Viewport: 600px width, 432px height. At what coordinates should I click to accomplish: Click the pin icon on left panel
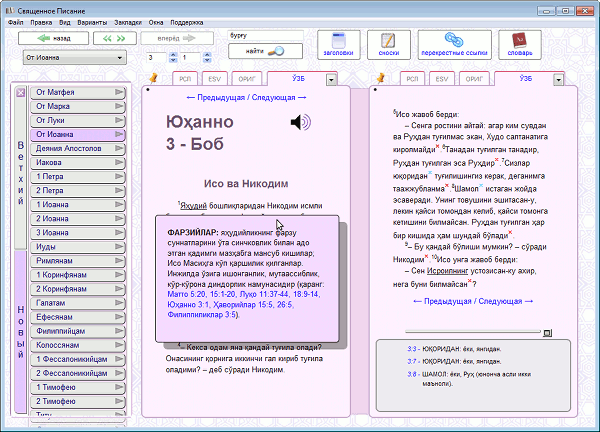pyautogui.click(x=153, y=77)
